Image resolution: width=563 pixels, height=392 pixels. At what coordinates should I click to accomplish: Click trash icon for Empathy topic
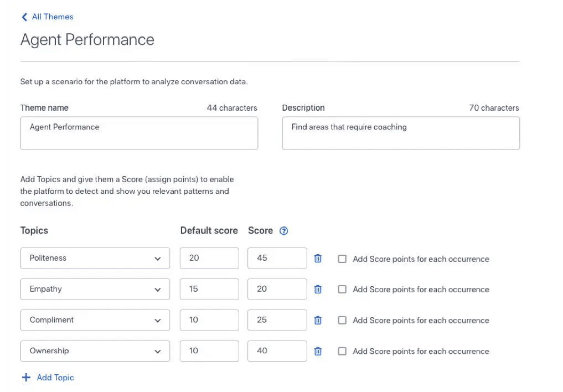click(318, 289)
